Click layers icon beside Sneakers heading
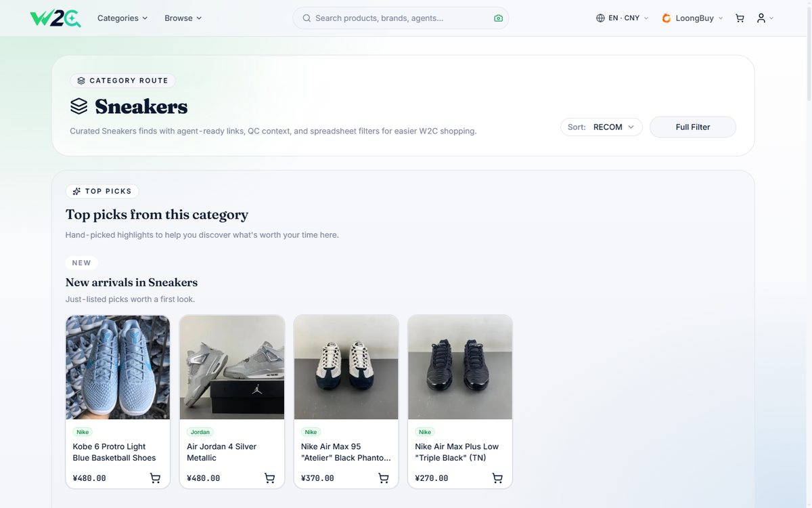 [x=79, y=106]
